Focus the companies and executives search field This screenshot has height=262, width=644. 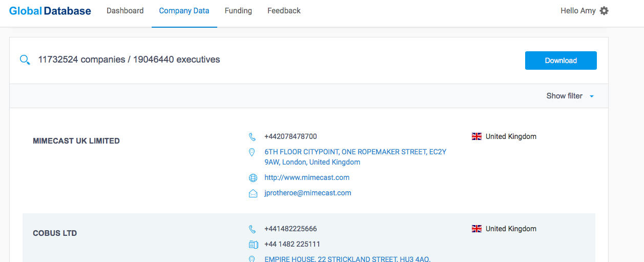pyautogui.click(x=129, y=59)
